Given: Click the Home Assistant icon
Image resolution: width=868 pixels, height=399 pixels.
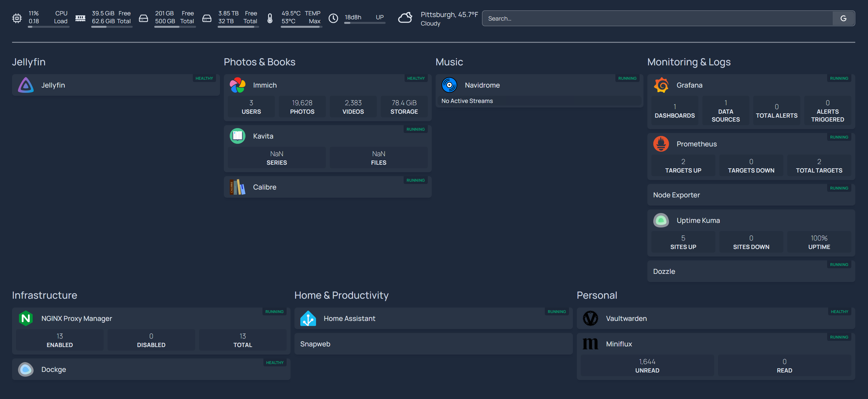Looking at the screenshot, I should 308,318.
